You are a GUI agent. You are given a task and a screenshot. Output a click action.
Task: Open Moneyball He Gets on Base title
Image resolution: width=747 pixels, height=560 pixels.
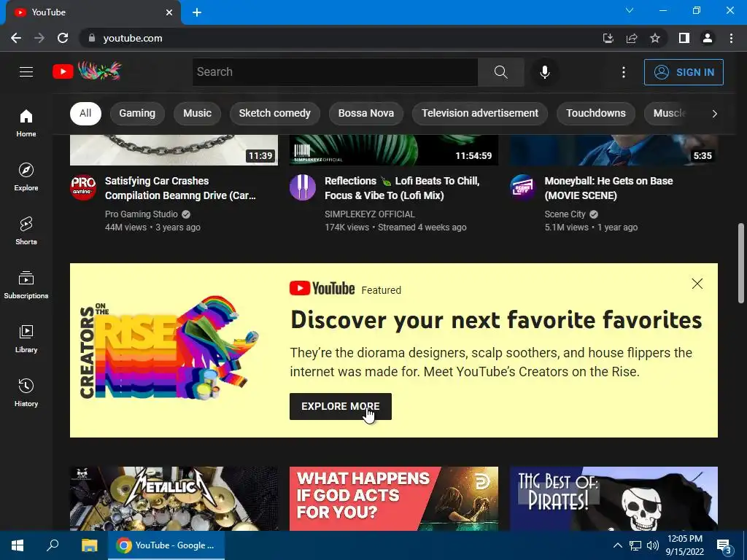(x=608, y=188)
